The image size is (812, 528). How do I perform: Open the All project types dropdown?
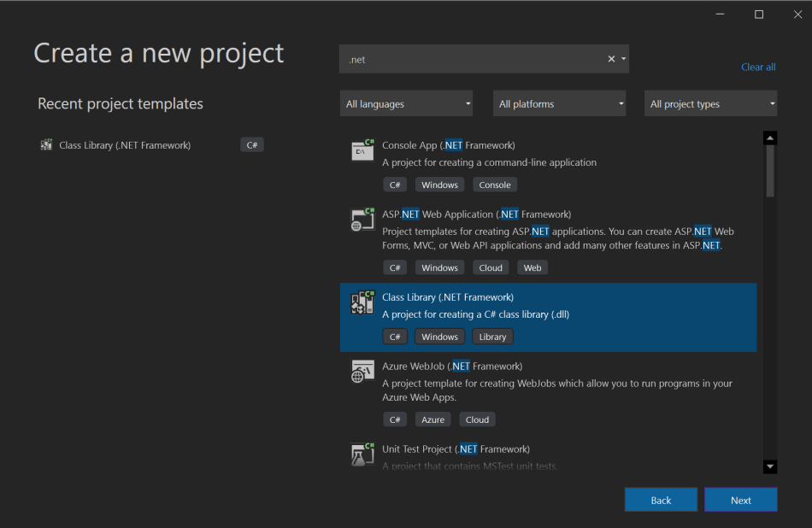pyautogui.click(x=710, y=103)
